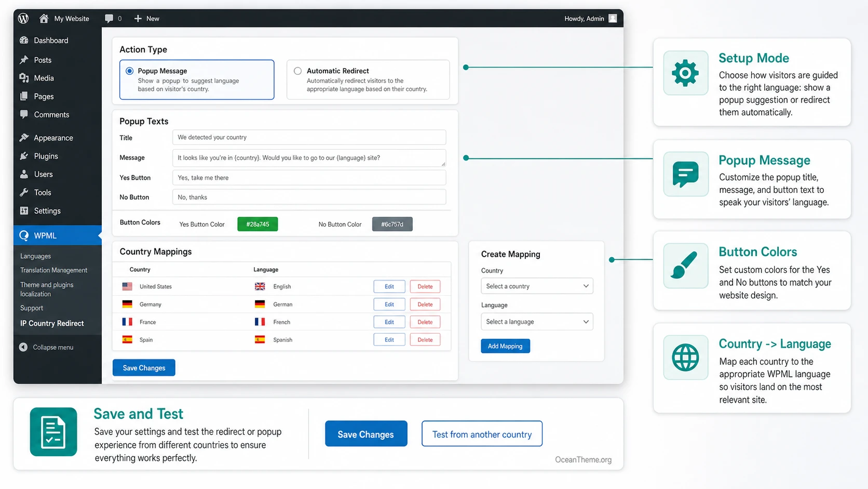Click the Posts pin icon

24,60
